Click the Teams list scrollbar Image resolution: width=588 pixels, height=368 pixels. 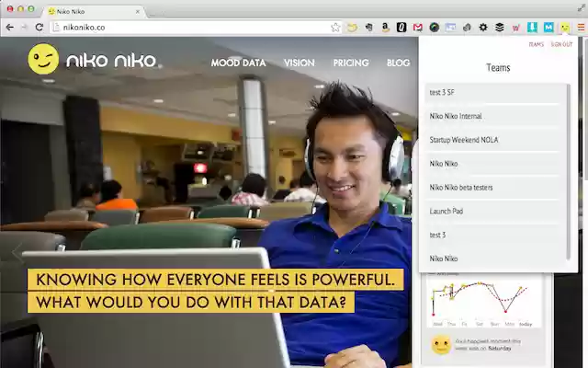[x=568, y=172]
